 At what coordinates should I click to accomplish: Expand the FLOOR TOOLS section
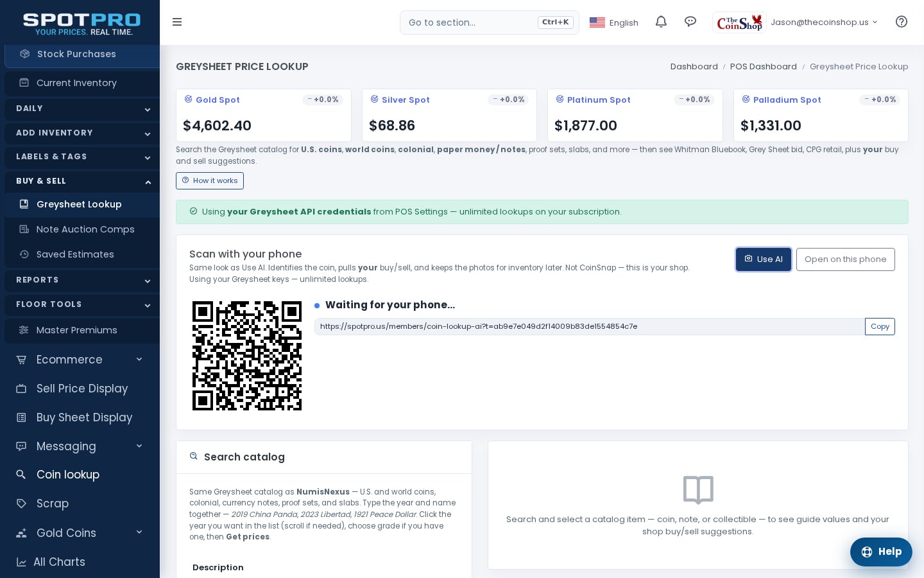[82, 304]
